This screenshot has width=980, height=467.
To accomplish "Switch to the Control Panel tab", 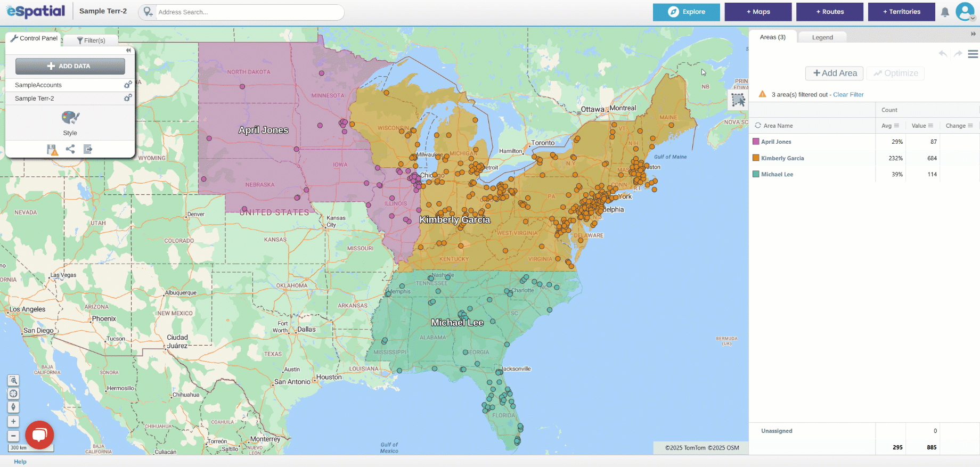I will [x=34, y=38].
